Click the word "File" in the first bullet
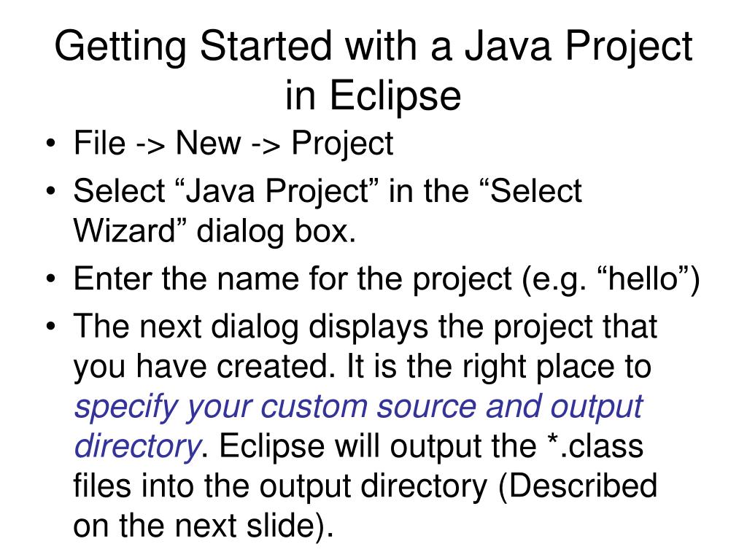 point(99,142)
